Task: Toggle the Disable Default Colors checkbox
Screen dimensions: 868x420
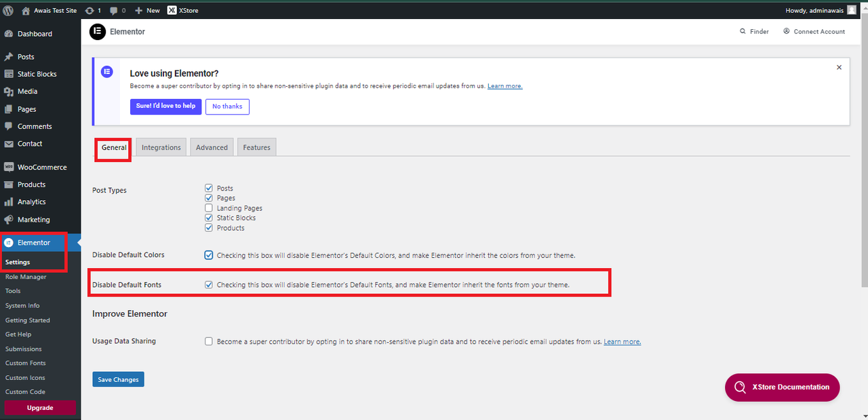Action: pos(209,255)
